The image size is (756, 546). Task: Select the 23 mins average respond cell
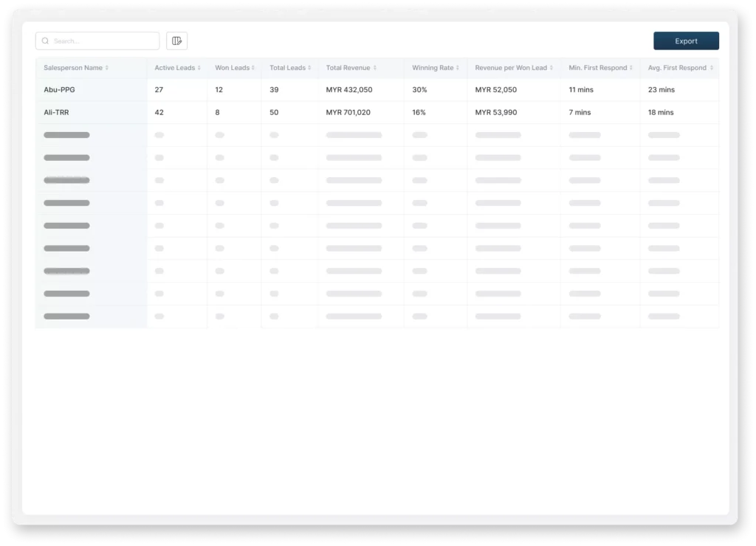tap(661, 90)
